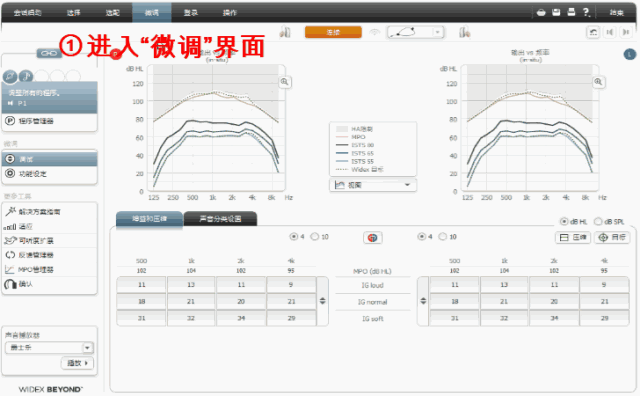The image size is (640, 396).
Task: Click right IG loud 1k cell 13
Action: [x=504, y=285]
